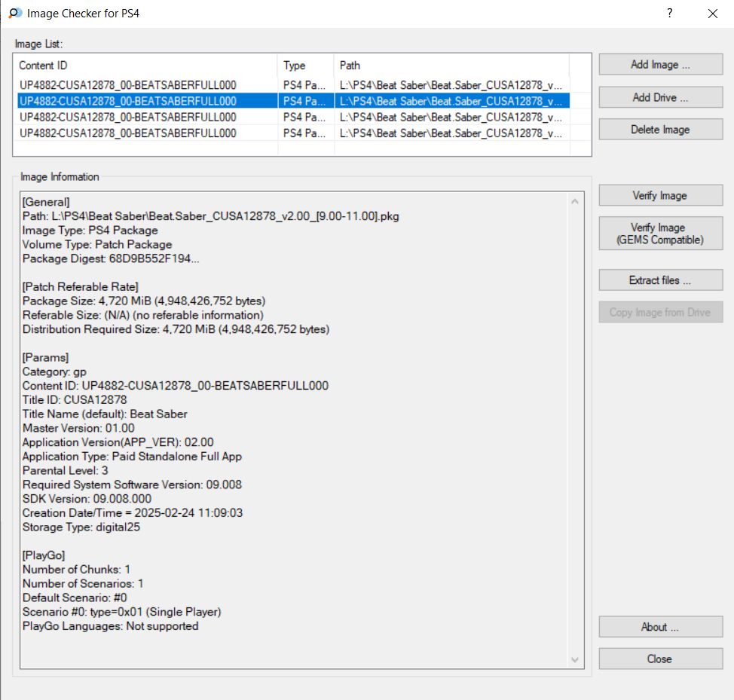Screen dimensions: 734x700
Task: Close the window using the title bar X
Action: click(x=712, y=14)
